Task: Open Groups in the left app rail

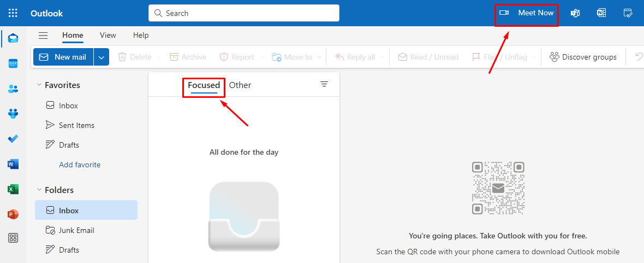Action: [x=13, y=114]
